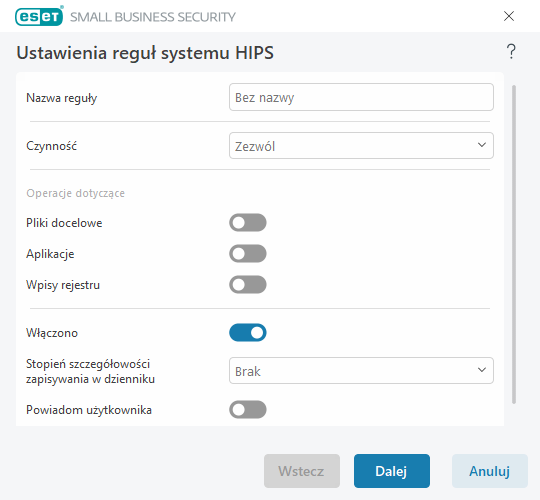Turn on Powiadom użytkownika switch
This screenshot has width=540, height=500.
[x=248, y=409]
